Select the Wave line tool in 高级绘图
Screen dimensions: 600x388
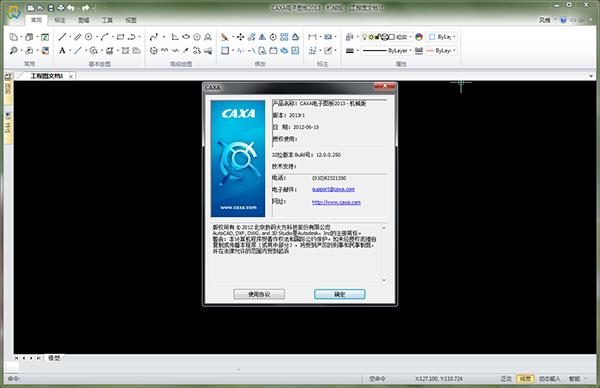click(165, 51)
